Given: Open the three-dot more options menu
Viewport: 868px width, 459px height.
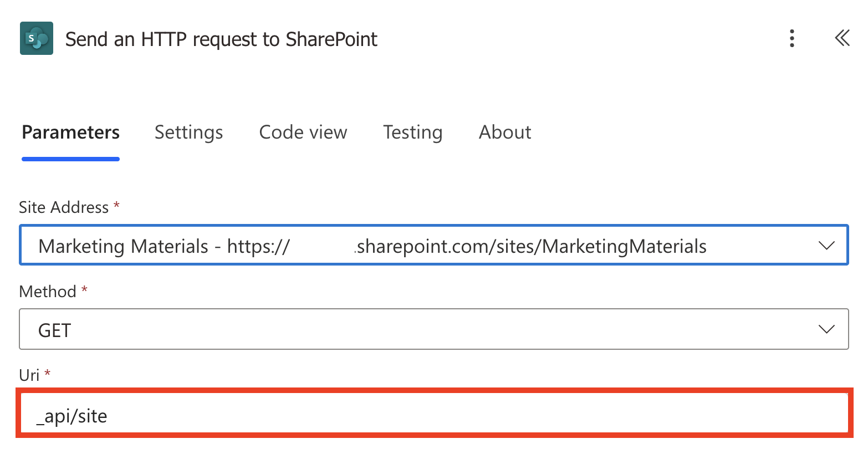Looking at the screenshot, I should pos(792,38).
